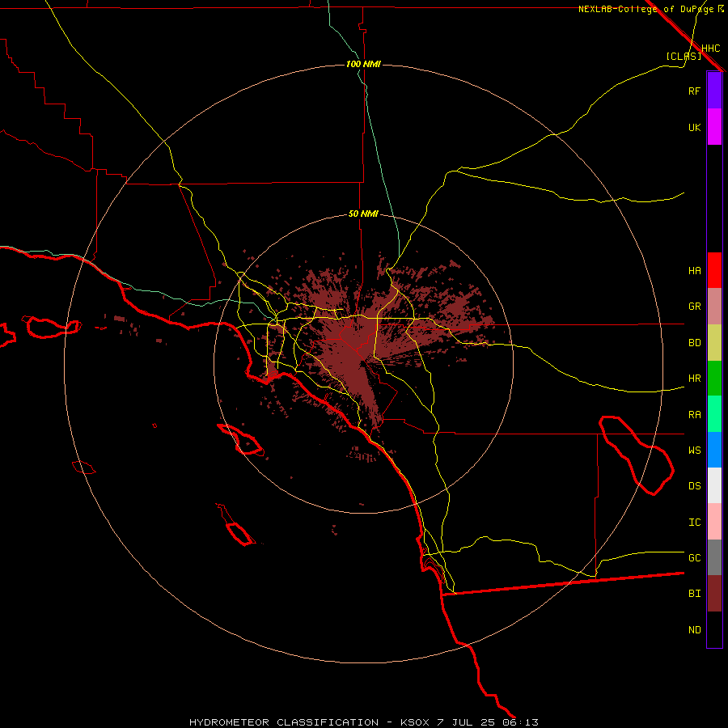Click the BI legend label
The height and width of the screenshot is (728, 728).
pyautogui.click(x=694, y=594)
